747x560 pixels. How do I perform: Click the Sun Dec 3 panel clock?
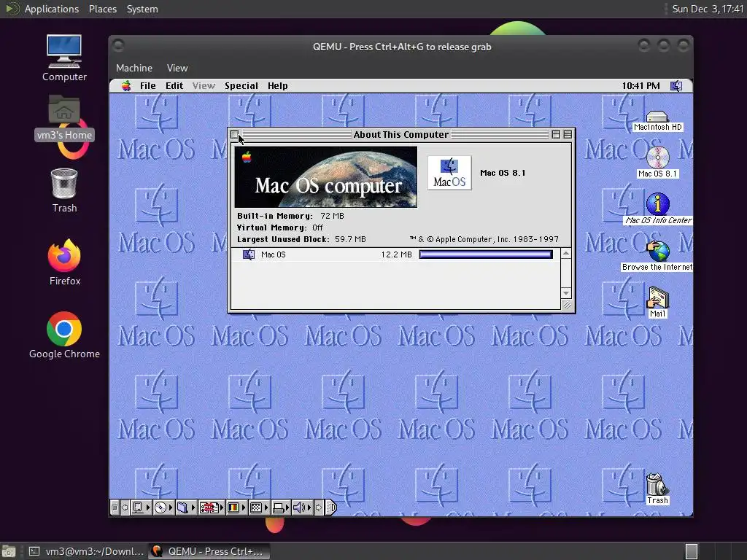pos(707,9)
